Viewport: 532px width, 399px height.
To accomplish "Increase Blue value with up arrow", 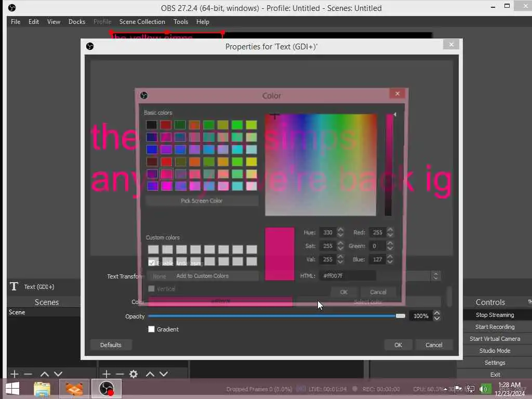I will [x=390, y=257].
